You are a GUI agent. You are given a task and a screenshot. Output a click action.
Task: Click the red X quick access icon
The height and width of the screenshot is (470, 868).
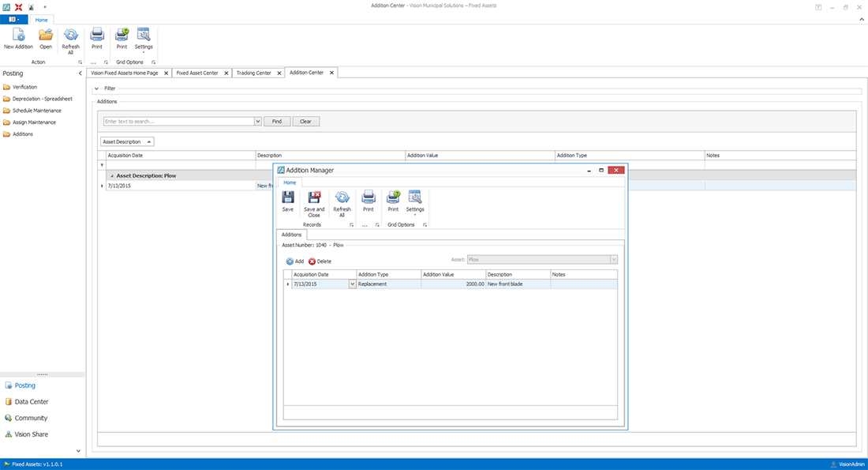[x=18, y=7]
